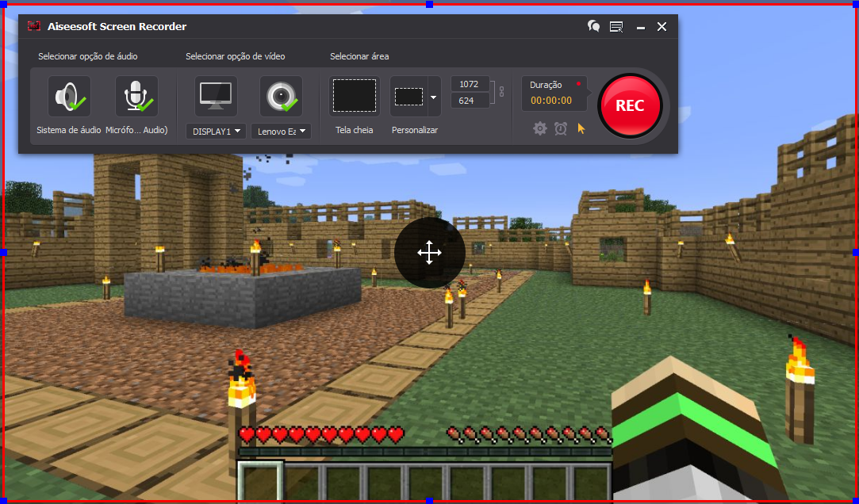Click the Selecionar opção de áudio label
Image resolution: width=859 pixels, height=504 pixels.
tap(88, 56)
